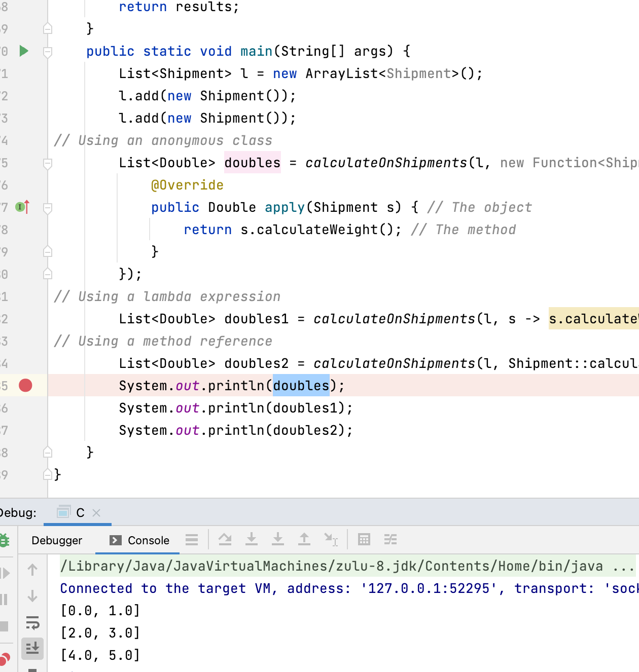The height and width of the screenshot is (672, 639).
Task: Collapse the apply method fold marker
Action: (48, 208)
